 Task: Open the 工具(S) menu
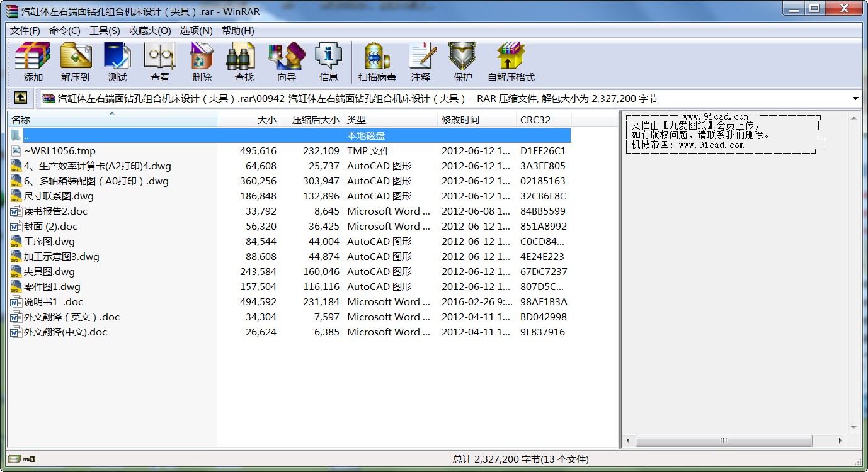105,31
